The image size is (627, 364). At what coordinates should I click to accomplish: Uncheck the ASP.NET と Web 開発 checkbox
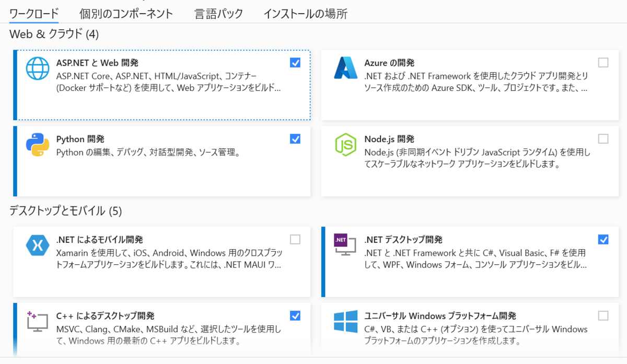pyautogui.click(x=295, y=63)
